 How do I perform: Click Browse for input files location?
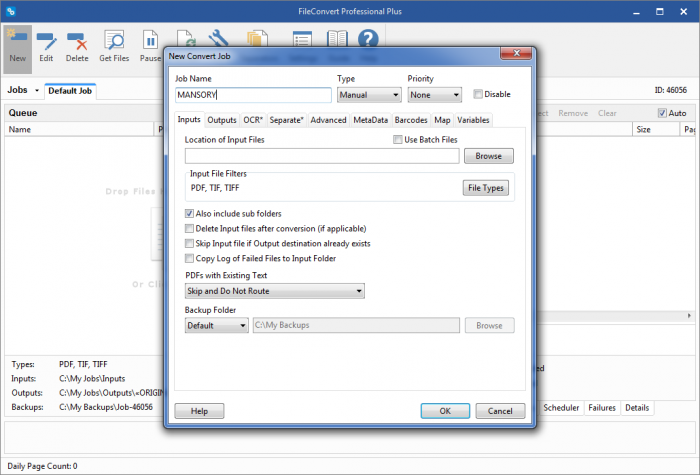click(489, 156)
